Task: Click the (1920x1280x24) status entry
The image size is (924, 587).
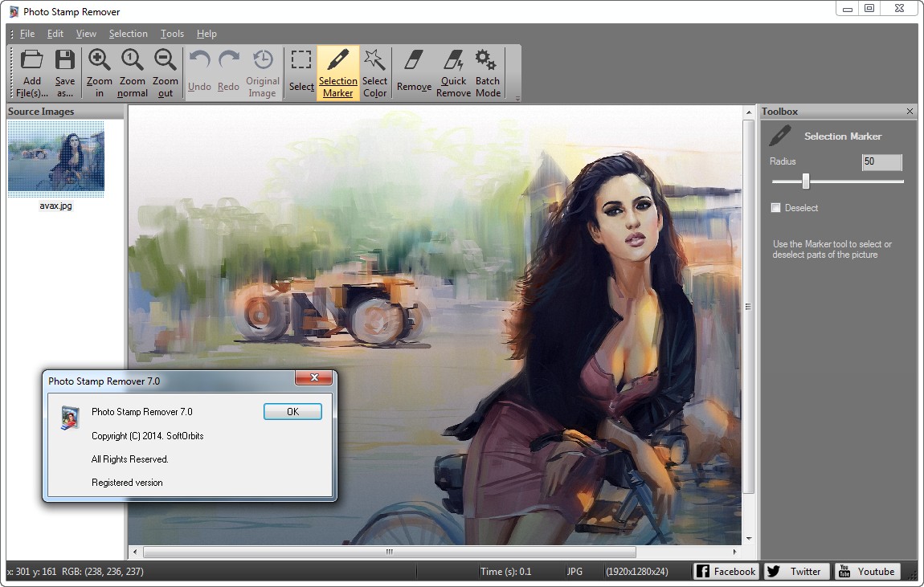Action: pos(637,571)
